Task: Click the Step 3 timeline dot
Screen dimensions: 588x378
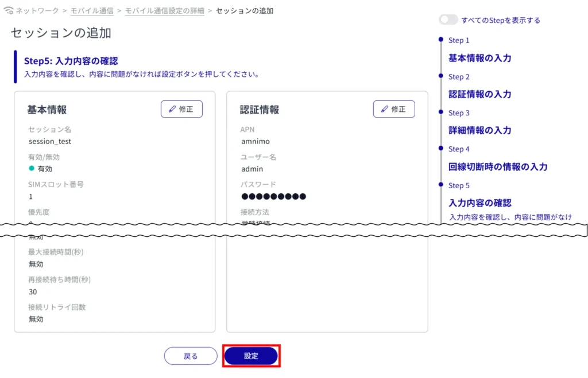Action: point(440,112)
